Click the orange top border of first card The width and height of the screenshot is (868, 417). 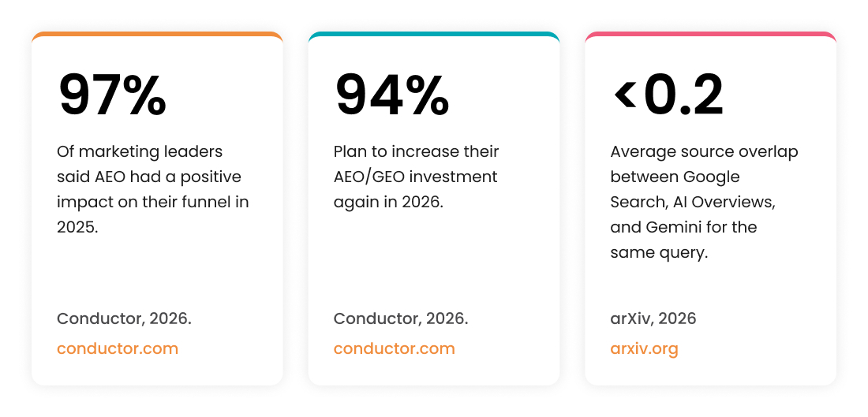157,35
